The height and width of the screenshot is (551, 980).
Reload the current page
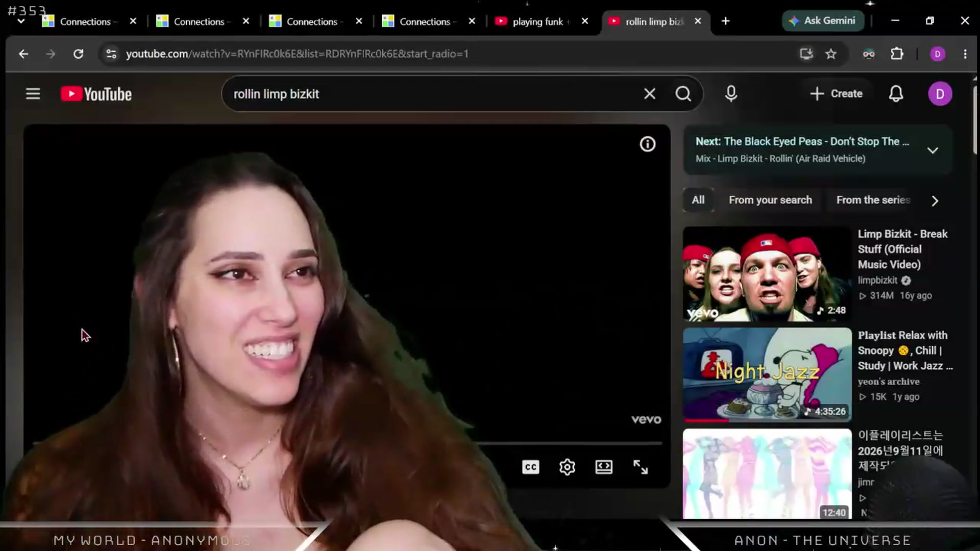pyautogui.click(x=78, y=54)
